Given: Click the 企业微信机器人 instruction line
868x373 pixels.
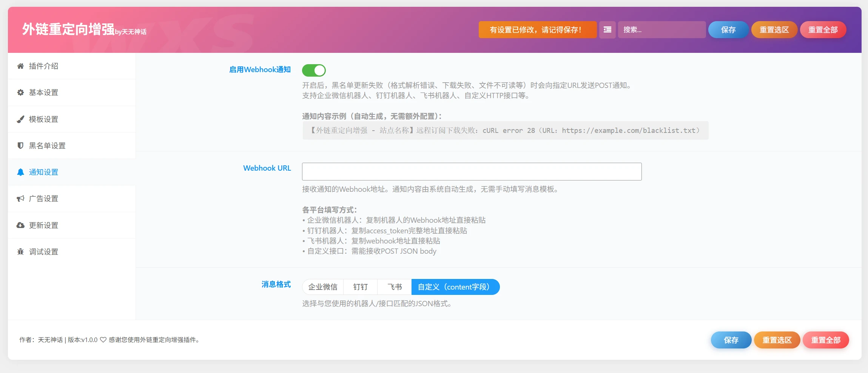Looking at the screenshot, I should (394, 220).
